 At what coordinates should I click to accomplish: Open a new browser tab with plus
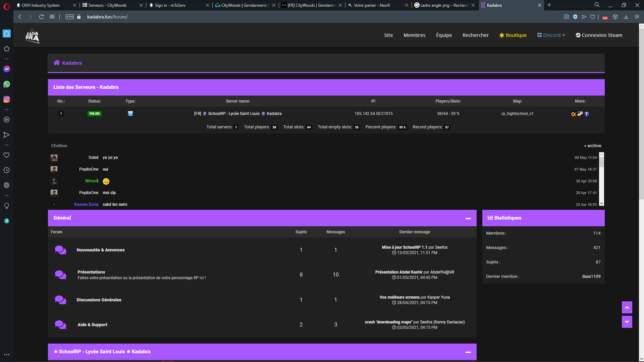click(549, 5)
